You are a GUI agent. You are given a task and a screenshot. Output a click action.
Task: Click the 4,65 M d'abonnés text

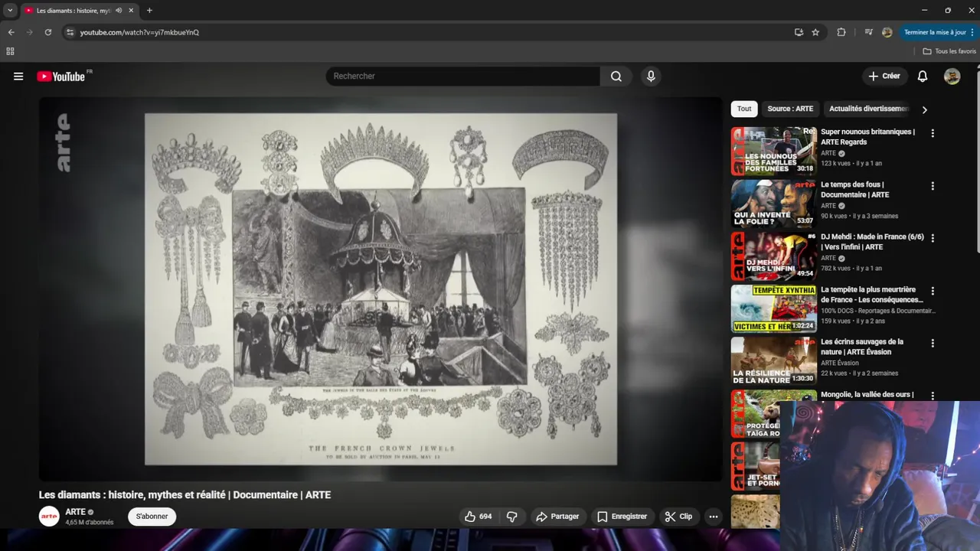[x=90, y=523]
